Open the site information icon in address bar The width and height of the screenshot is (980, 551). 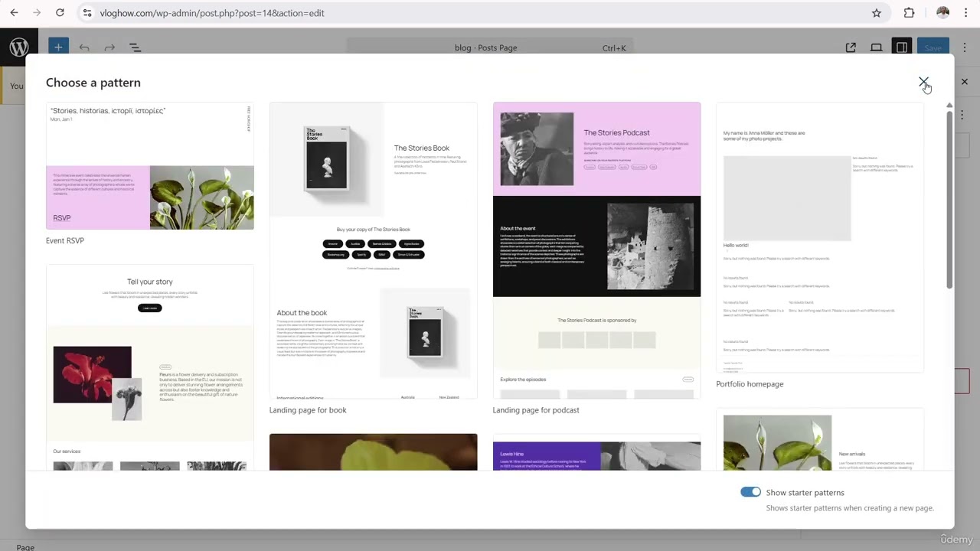point(87,13)
